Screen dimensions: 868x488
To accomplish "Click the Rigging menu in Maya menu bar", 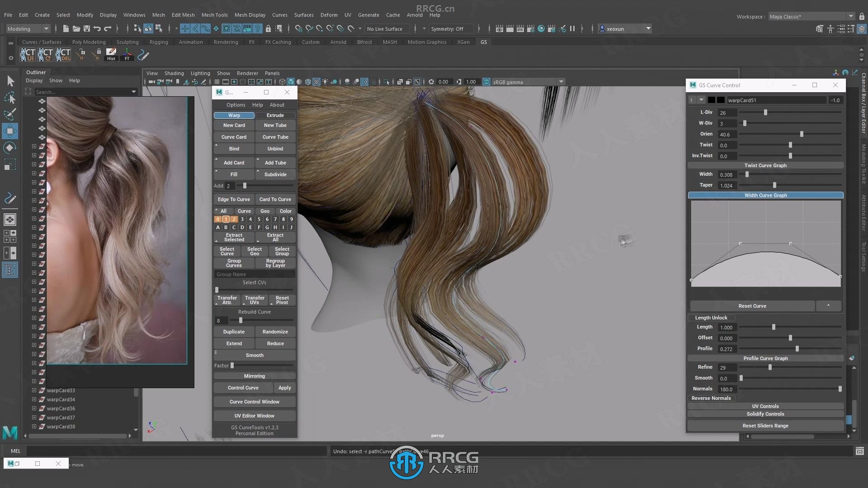I will (x=159, y=42).
